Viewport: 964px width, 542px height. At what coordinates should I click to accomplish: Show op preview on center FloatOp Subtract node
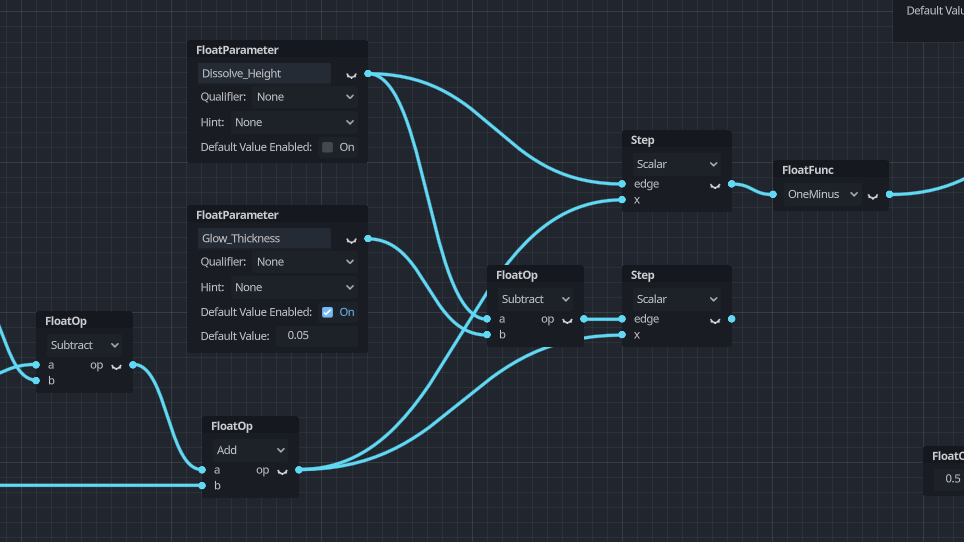point(567,321)
